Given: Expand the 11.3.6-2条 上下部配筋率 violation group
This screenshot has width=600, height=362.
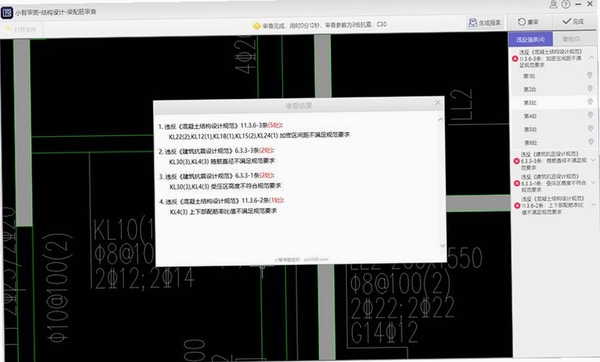Looking at the screenshot, I should (594, 204).
